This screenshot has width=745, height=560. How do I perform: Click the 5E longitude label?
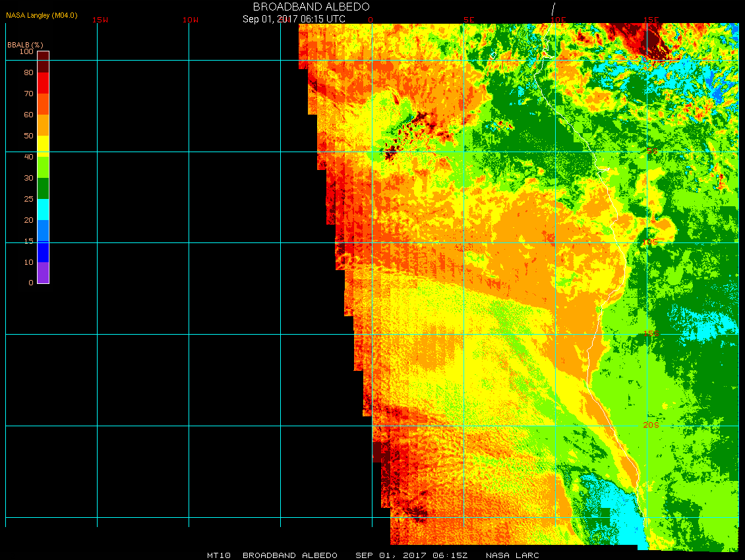[469, 20]
